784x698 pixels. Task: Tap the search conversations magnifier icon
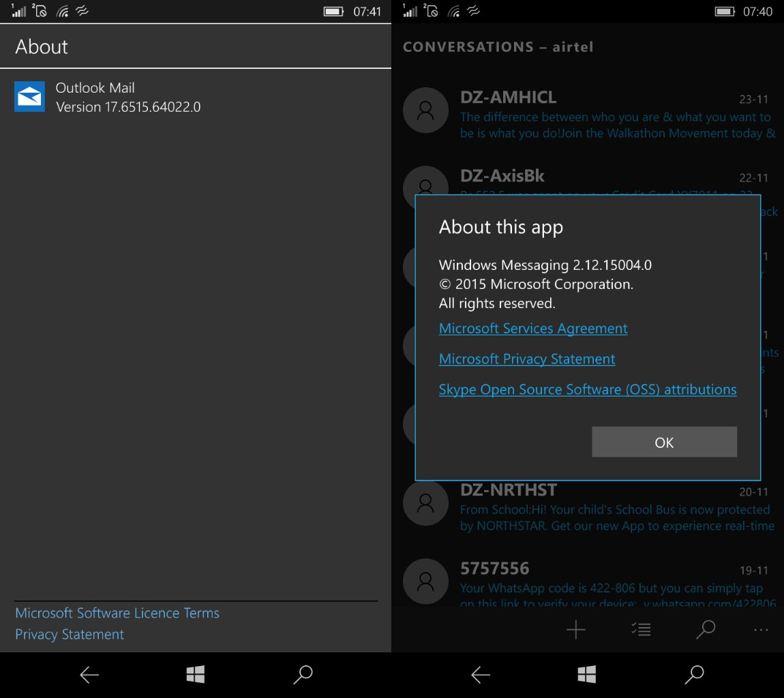click(x=706, y=630)
